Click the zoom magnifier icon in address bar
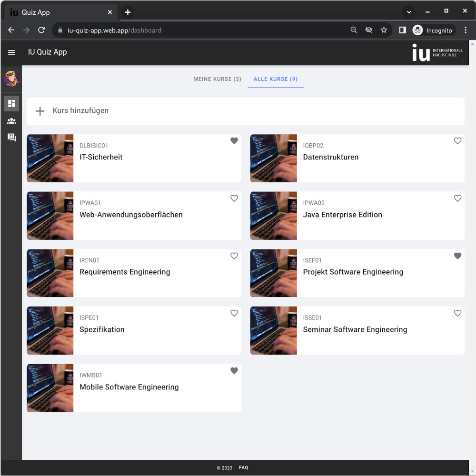 tap(353, 30)
